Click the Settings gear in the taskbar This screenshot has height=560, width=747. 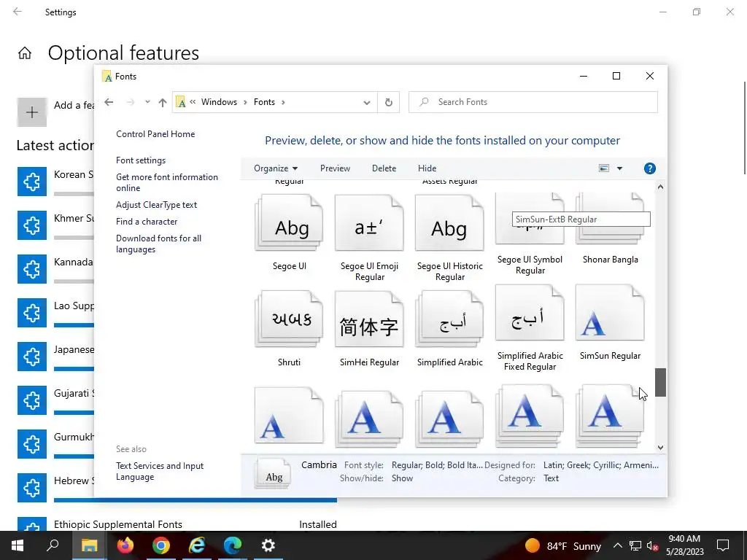(268, 545)
